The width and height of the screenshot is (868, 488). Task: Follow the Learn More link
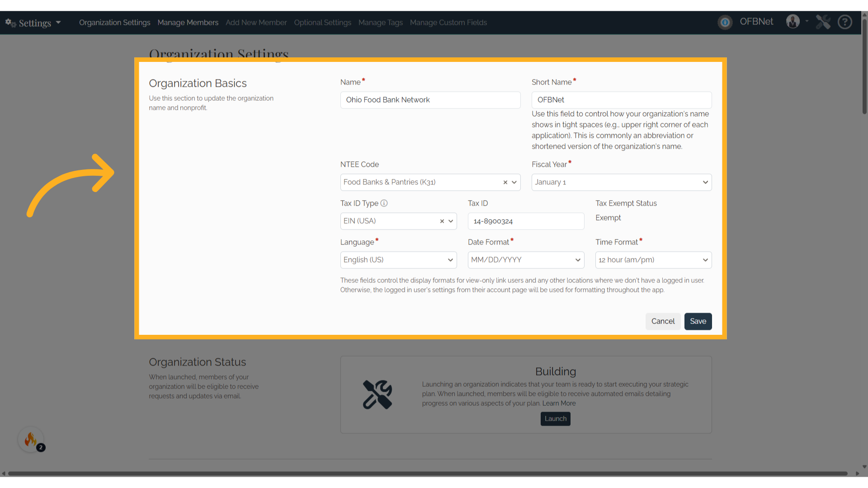point(559,404)
